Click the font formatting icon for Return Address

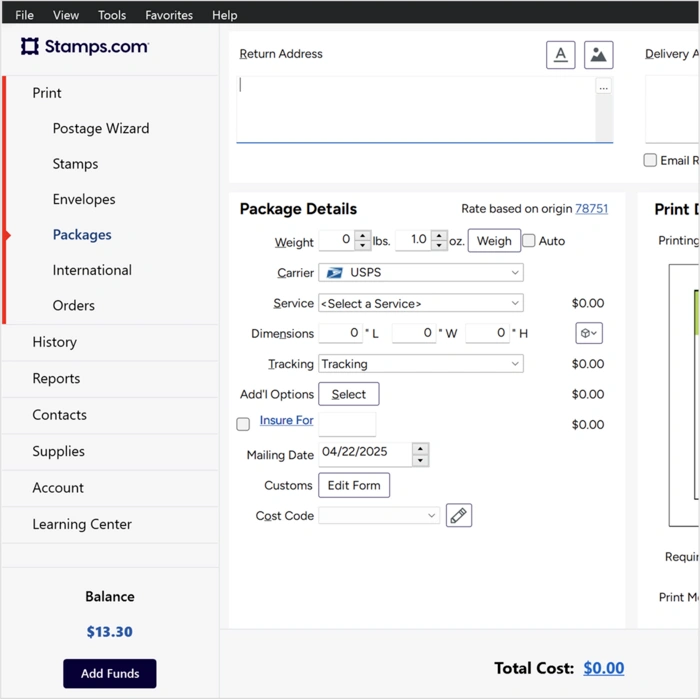[x=560, y=55]
